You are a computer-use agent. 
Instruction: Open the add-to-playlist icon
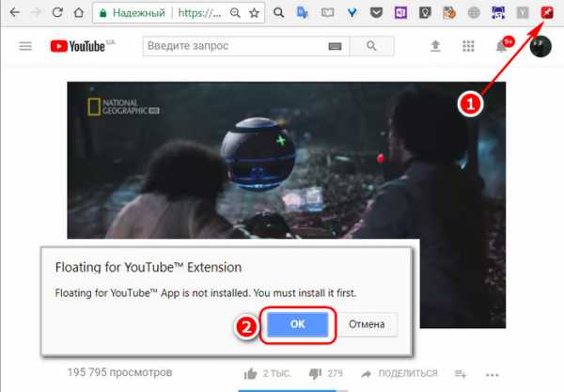point(461,373)
